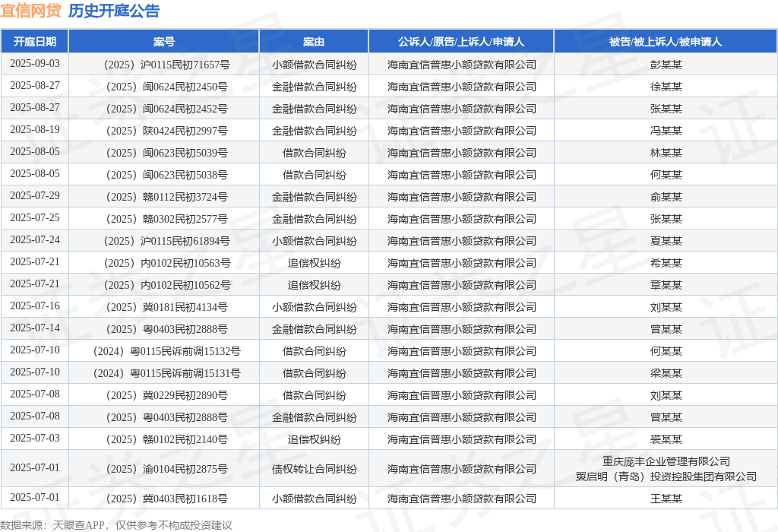Click 小额借款合同纠纷 in the 2025-09-03 row
This screenshot has height=532, width=778.
pyautogui.click(x=314, y=65)
